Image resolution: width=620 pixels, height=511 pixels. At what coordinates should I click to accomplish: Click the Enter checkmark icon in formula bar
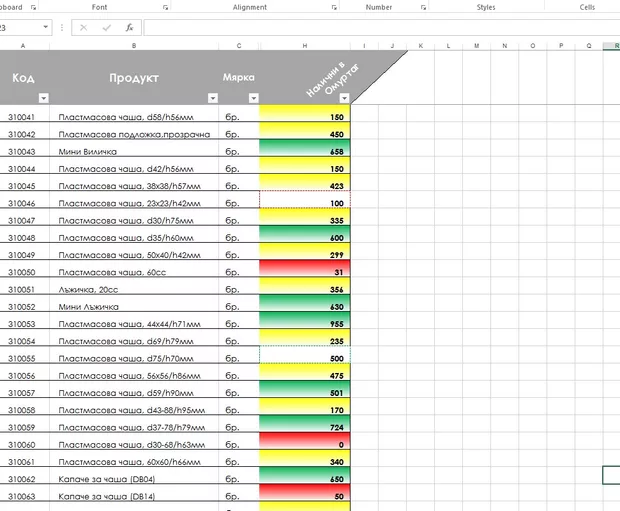pyautogui.click(x=106, y=28)
